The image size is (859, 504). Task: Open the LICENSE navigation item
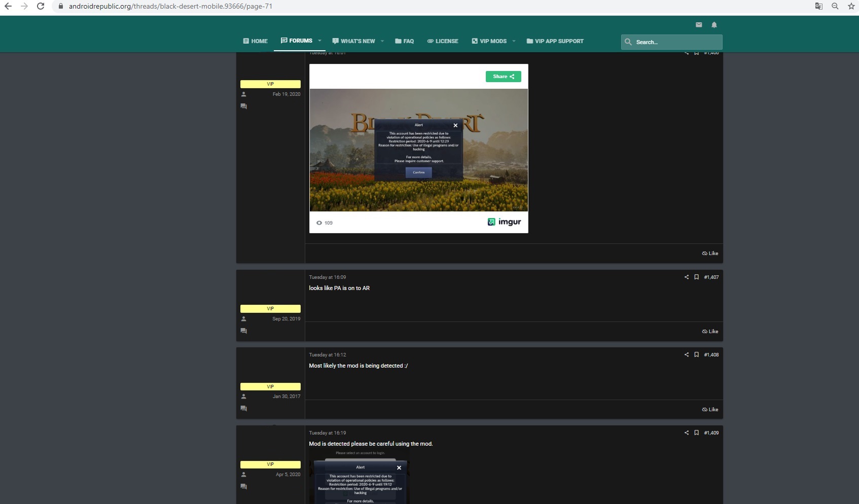[x=443, y=41]
